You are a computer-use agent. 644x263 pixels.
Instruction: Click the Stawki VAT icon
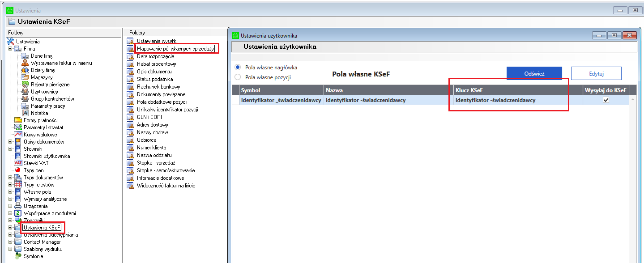click(x=18, y=163)
